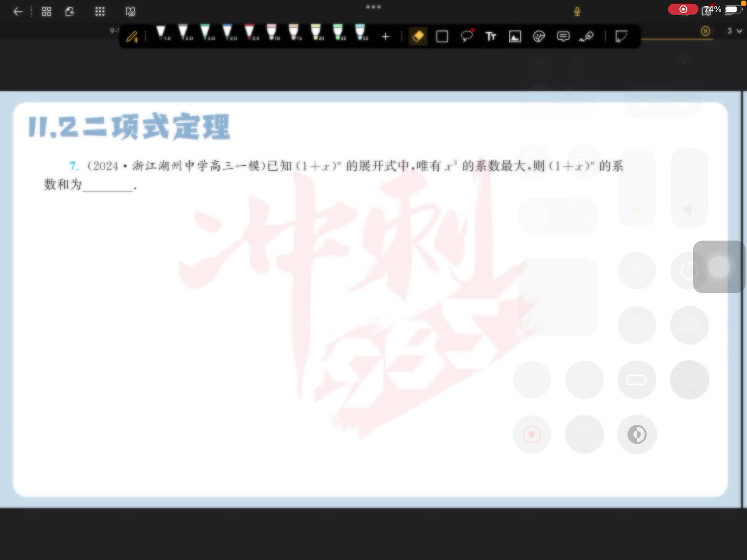
Task: Select the shape tool
Action: [x=442, y=37]
